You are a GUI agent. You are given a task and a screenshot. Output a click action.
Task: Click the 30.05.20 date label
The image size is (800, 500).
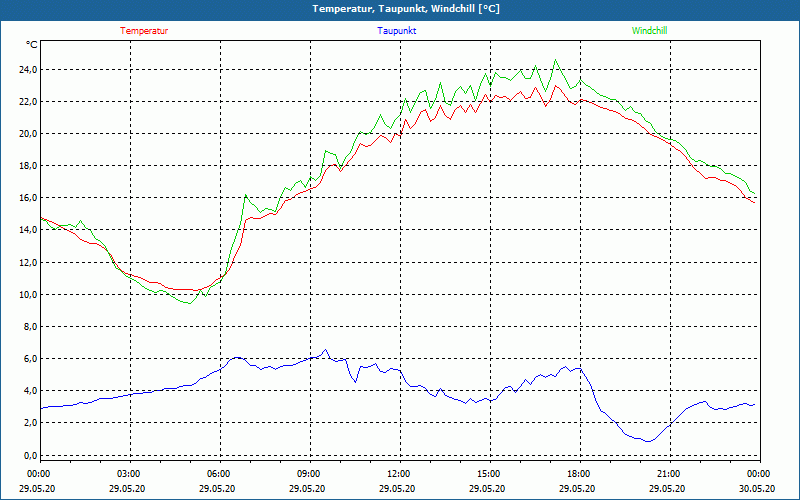click(757, 488)
